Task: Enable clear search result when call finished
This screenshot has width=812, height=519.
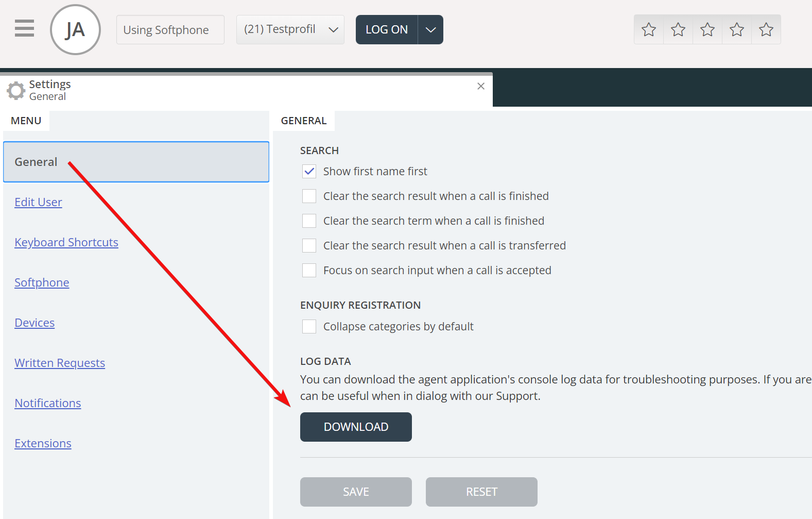Action: point(309,196)
